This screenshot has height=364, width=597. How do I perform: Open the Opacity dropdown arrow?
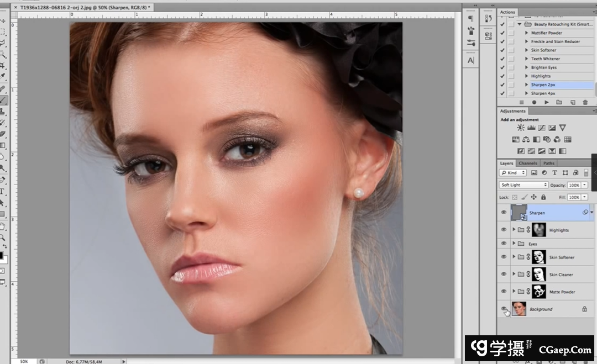[585, 185]
